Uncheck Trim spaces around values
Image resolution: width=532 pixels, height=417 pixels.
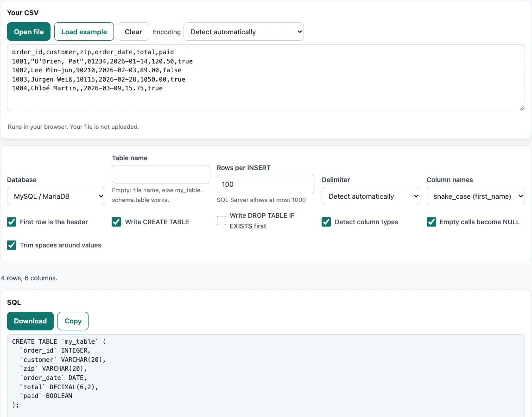pos(12,245)
